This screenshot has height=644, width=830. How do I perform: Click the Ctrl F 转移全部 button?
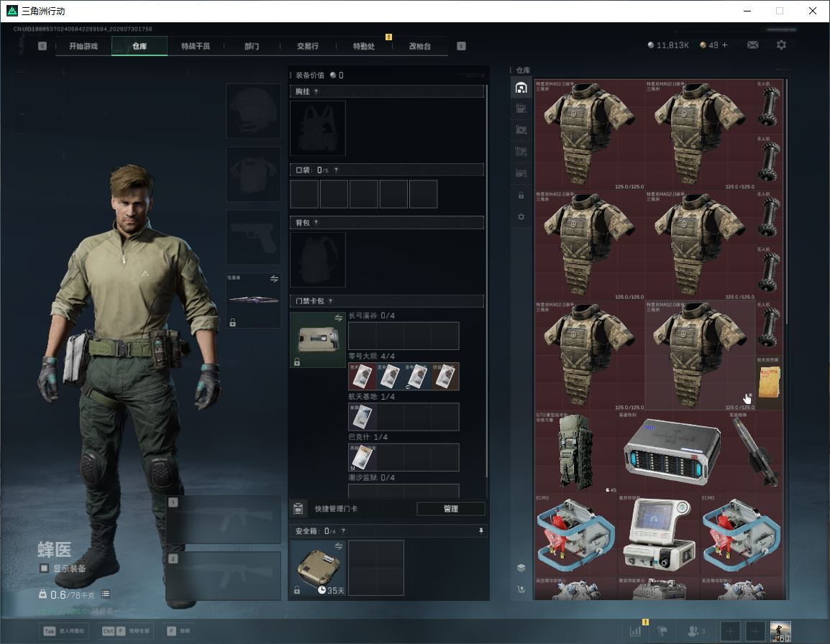coord(126,631)
